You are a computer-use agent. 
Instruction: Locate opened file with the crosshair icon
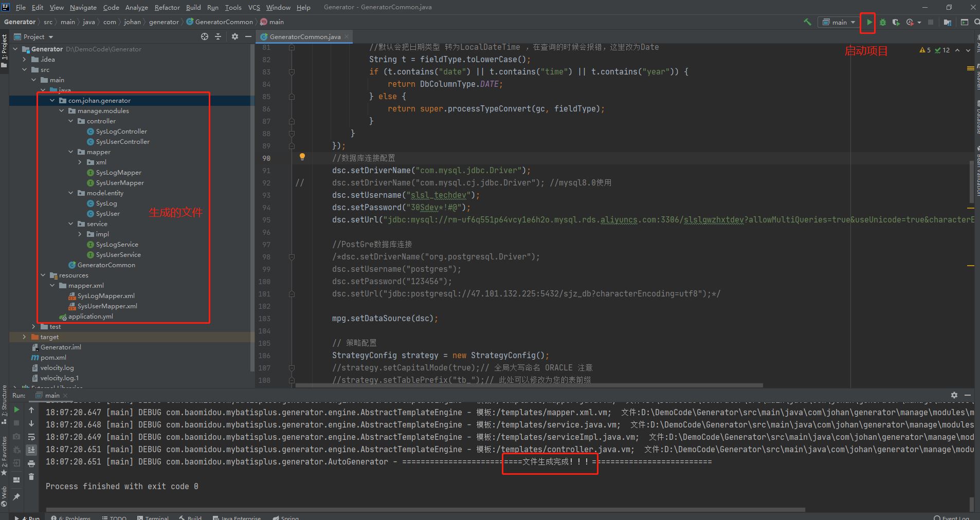coord(205,36)
